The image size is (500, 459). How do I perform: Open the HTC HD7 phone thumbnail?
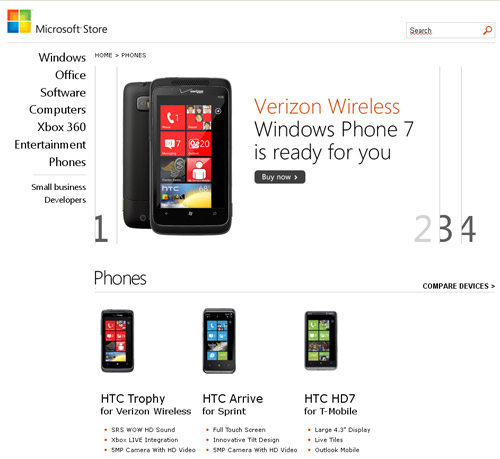tap(321, 341)
